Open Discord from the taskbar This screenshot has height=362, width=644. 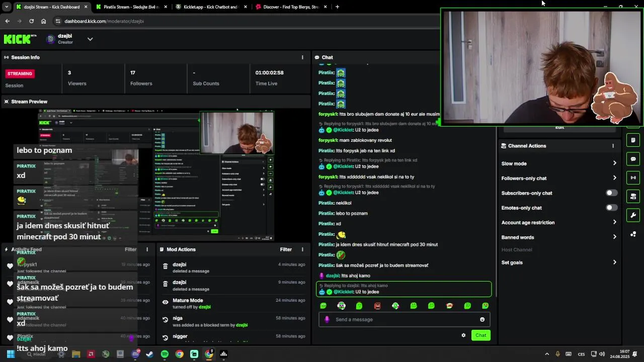(135, 354)
